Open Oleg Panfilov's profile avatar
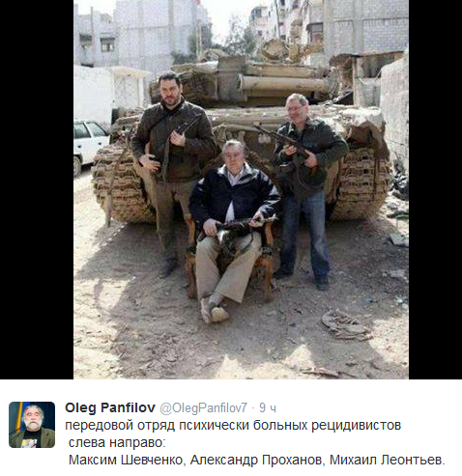Screen dimensions: 462x476 click(32, 425)
